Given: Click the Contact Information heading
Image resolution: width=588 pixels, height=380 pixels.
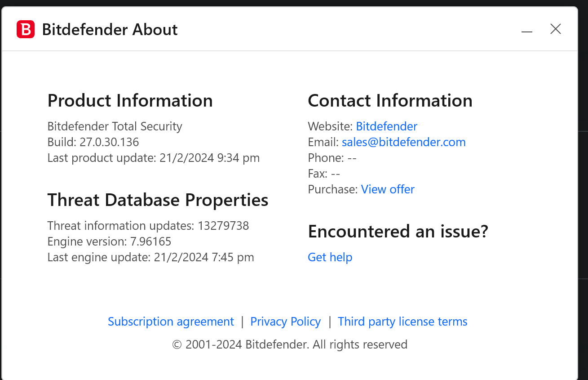Looking at the screenshot, I should (390, 100).
